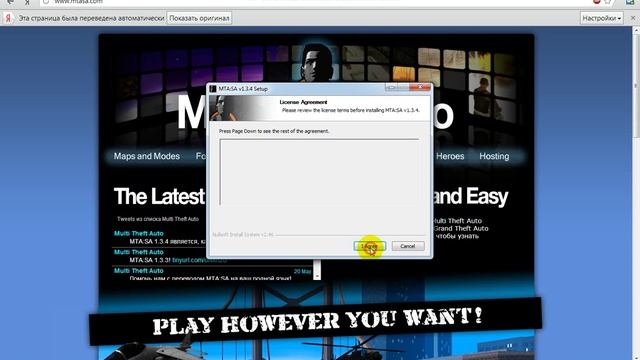Click the I Agree button in setup

pyautogui.click(x=369, y=246)
